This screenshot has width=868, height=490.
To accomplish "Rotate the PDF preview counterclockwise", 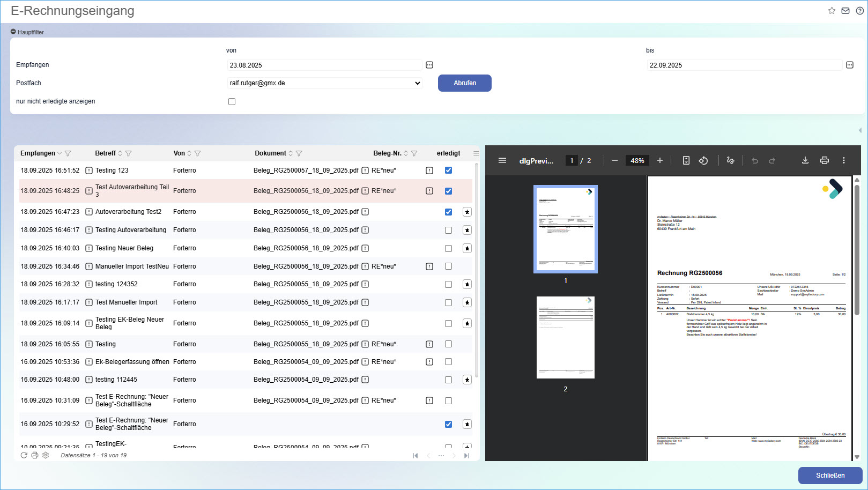I will click(x=703, y=160).
